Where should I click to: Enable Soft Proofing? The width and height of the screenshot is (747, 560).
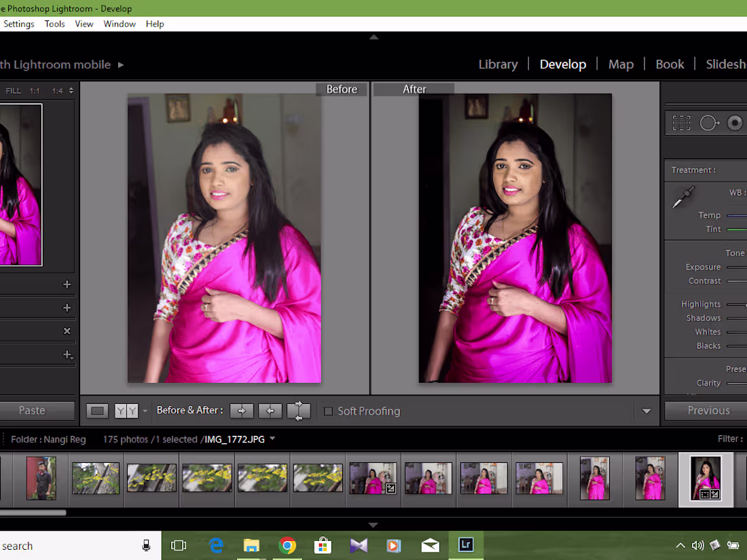point(329,411)
